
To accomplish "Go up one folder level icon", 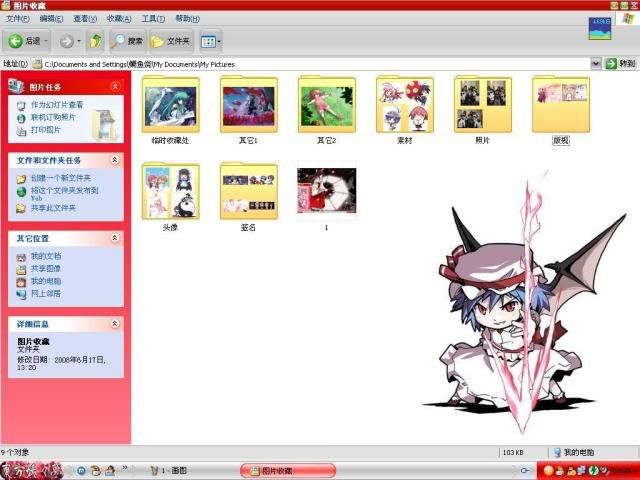I will click(x=95, y=41).
